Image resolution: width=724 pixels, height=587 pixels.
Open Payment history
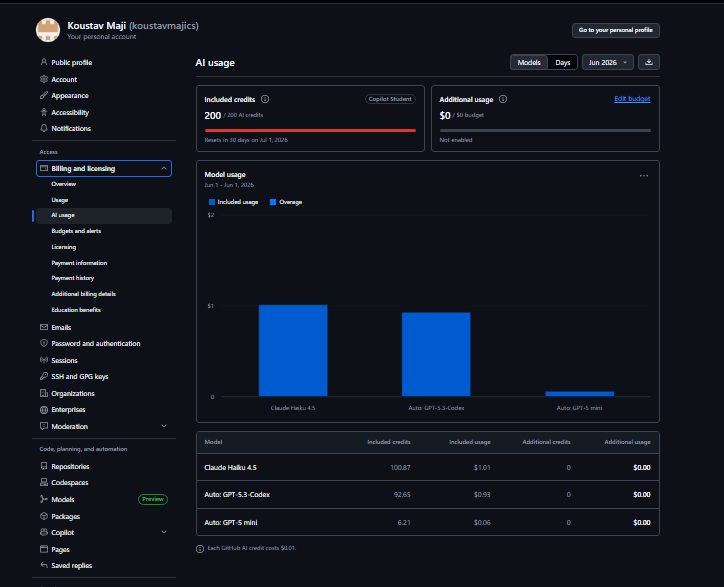[73, 278]
